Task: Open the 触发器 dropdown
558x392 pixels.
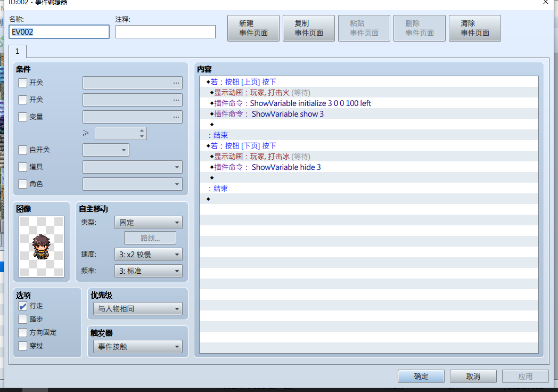Action: [x=138, y=346]
